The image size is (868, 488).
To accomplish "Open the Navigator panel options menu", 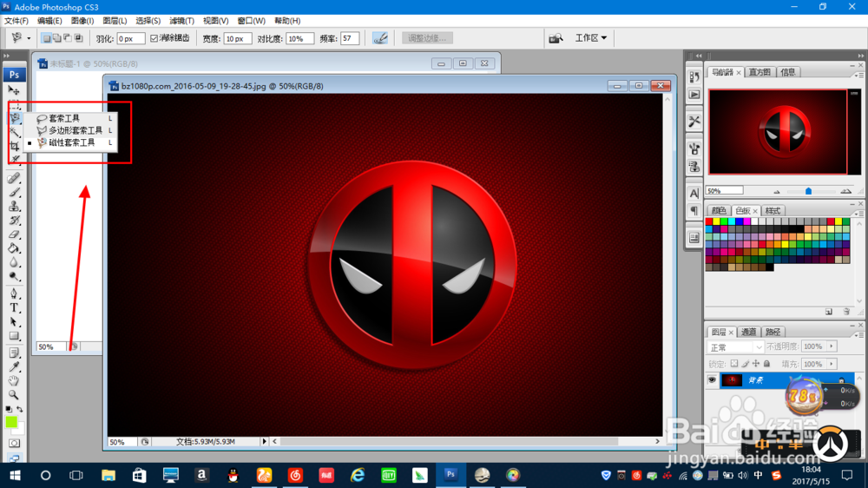I will (x=860, y=74).
